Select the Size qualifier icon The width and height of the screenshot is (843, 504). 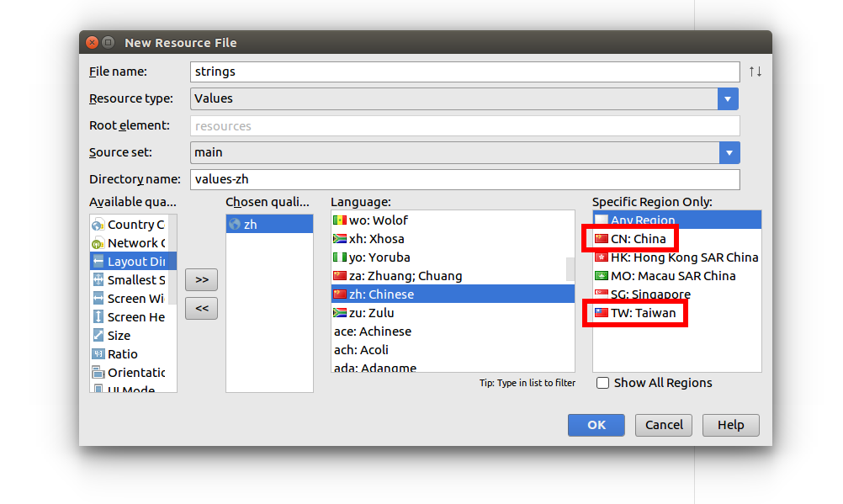click(98, 336)
